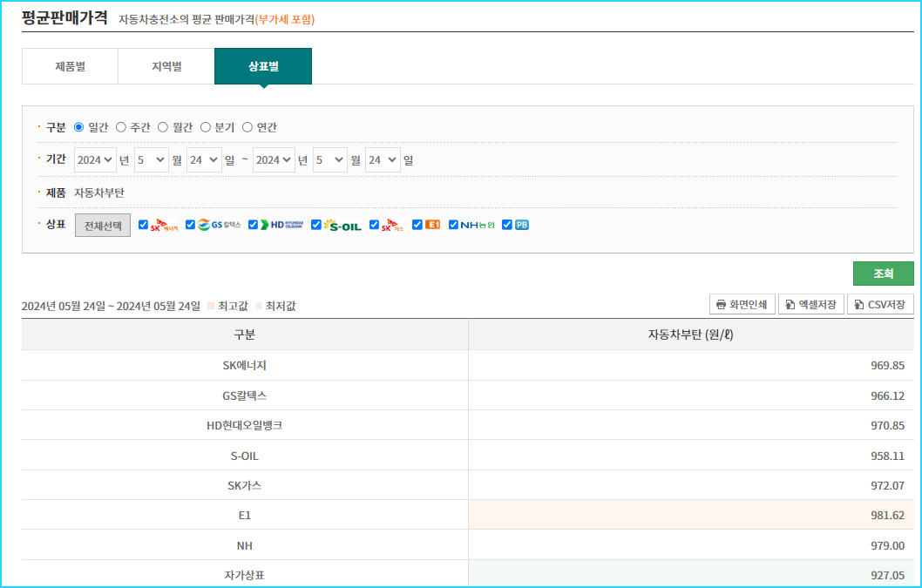Click the lowest price value 927.05
Screen dimensions: 922x588
tap(887, 575)
